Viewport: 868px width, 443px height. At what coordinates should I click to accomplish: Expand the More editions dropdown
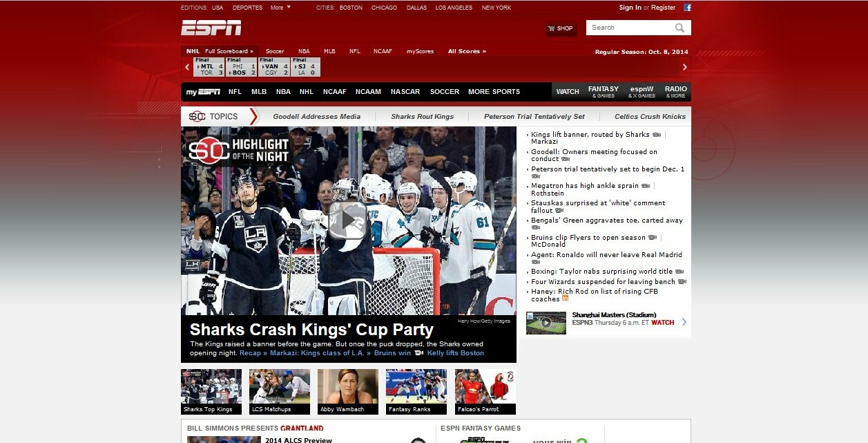pos(280,8)
